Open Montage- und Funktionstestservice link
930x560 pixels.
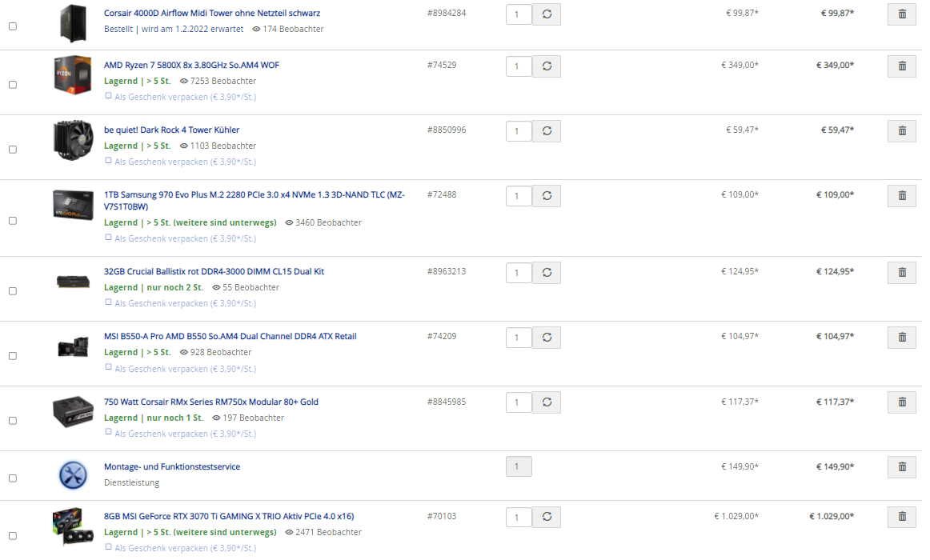pos(172,467)
